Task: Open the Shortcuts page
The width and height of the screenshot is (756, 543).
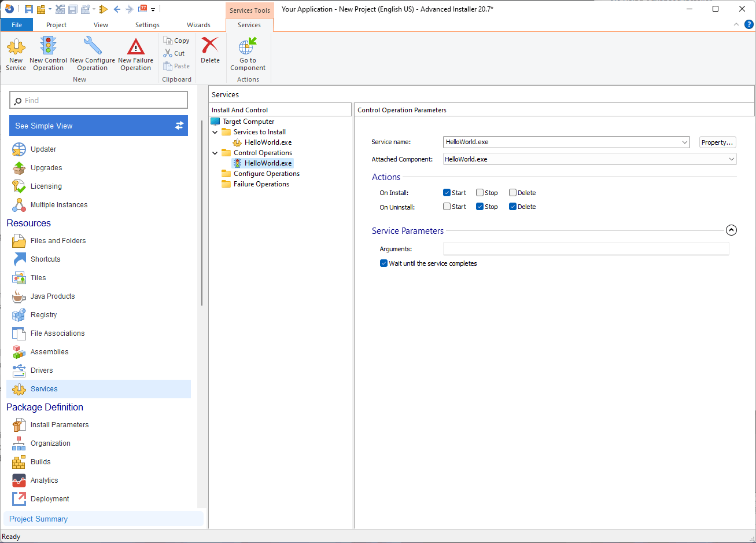Action: (98, 259)
